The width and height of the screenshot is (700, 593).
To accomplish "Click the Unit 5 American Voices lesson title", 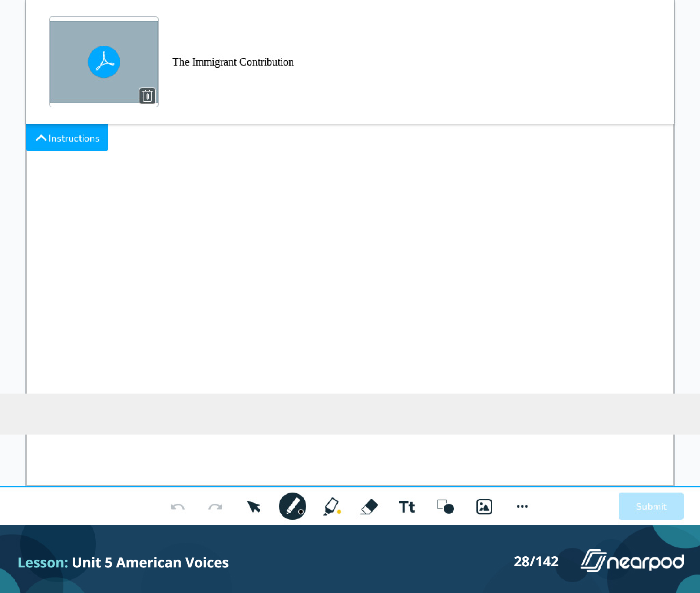I will [x=150, y=563].
